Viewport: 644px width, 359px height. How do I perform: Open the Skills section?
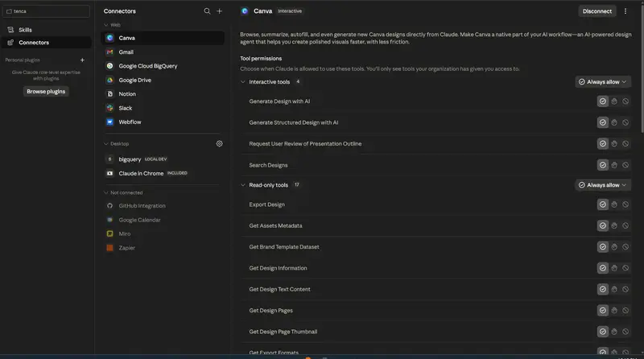pyautogui.click(x=46, y=30)
